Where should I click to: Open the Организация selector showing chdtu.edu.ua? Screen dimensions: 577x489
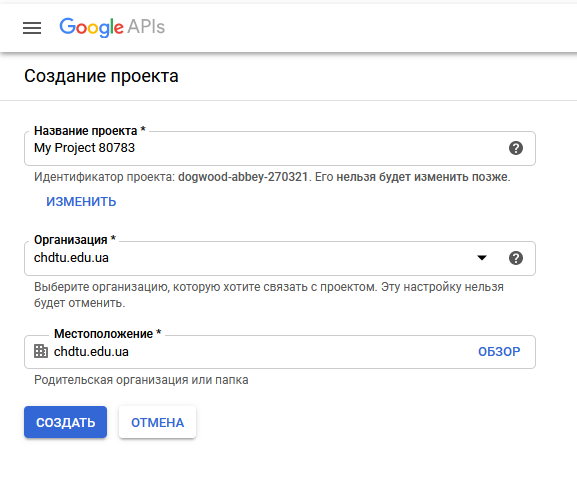coord(280,258)
